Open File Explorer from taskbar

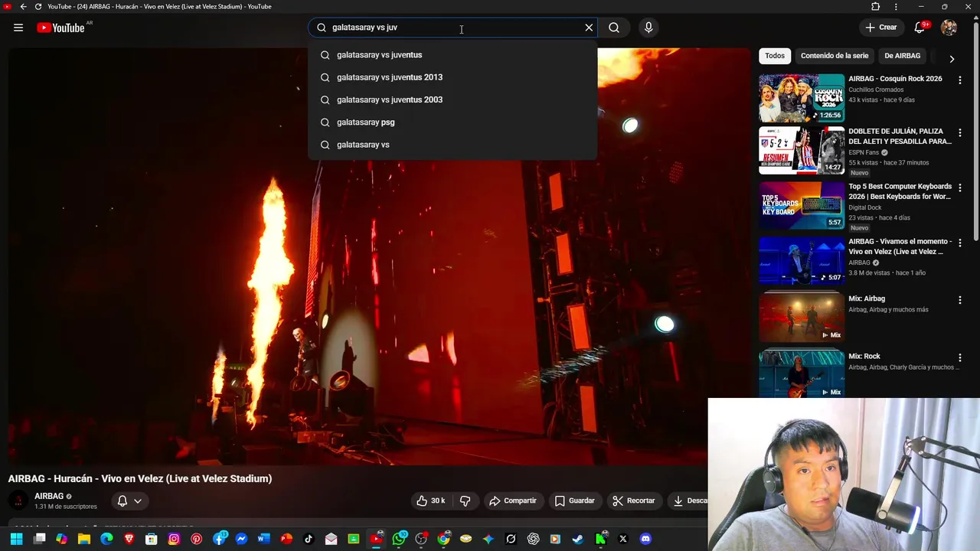click(x=84, y=539)
